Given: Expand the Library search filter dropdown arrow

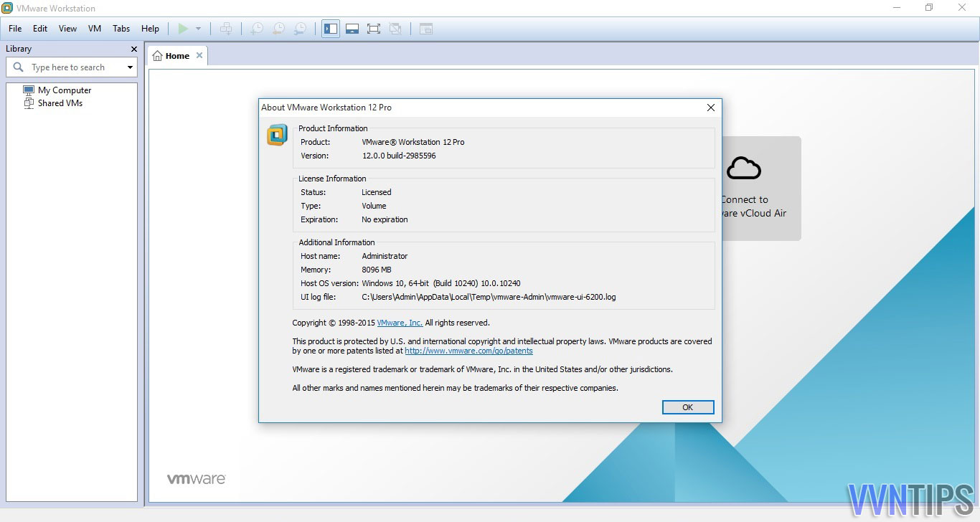Looking at the screenshot, I should pyautogui.click(x=130, y=67).
